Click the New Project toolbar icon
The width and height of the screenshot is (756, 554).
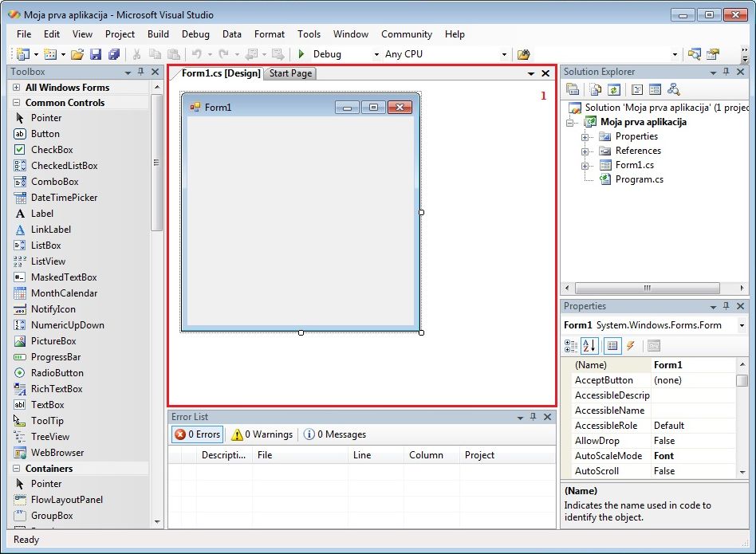(x=22, y=54)
